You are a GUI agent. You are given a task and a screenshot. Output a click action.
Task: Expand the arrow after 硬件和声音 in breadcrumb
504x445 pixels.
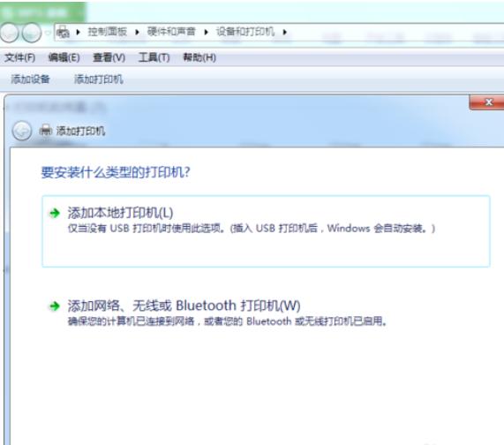click(x=206, y=32)
